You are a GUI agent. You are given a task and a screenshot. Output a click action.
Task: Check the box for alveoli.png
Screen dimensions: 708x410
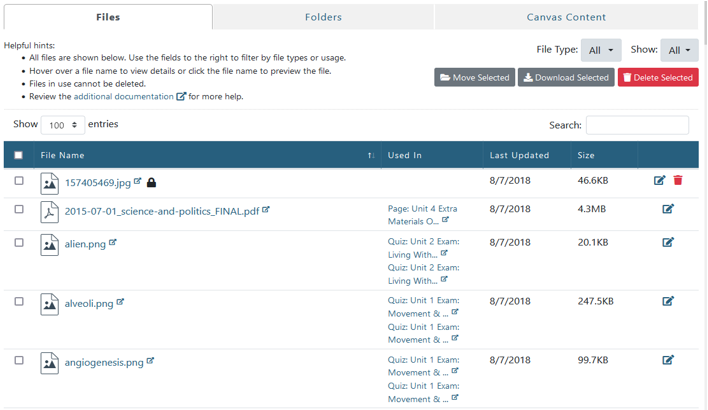[19, 301]
